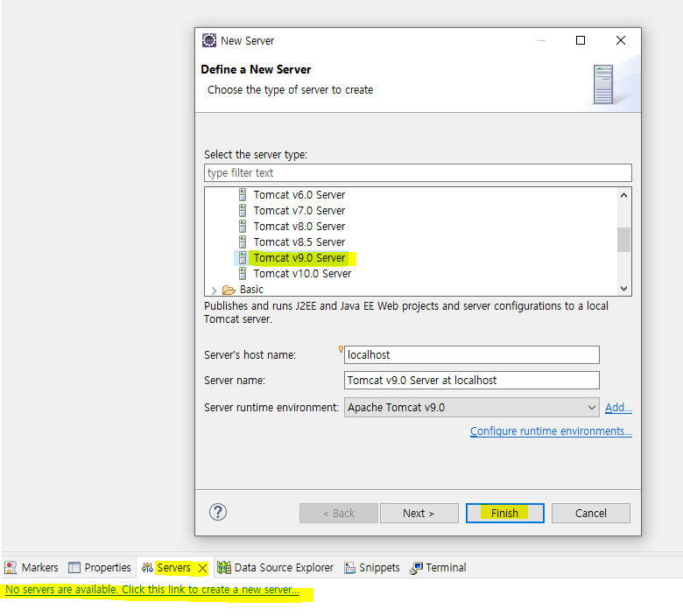Viewport: 683px width, 616px height.
Task: Close the New Server dialog
Action: (621, 40)
